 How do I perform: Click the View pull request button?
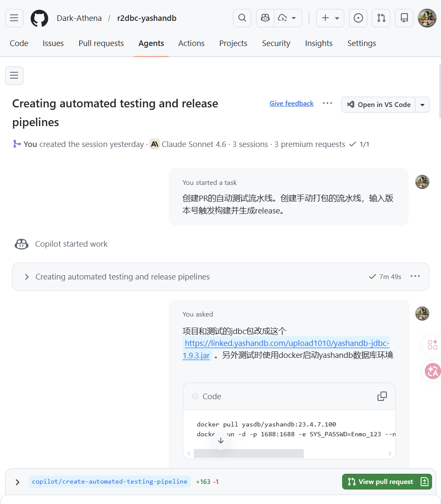[x=380, y=481]
